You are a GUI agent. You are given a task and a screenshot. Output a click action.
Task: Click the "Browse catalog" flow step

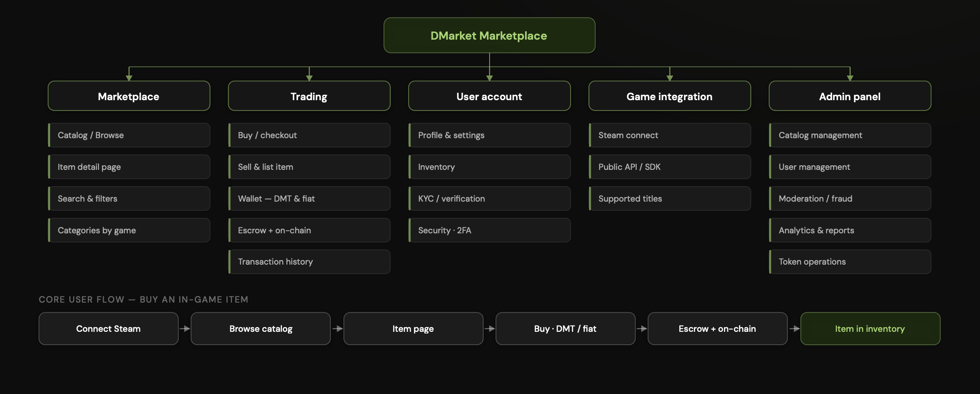click(x=261, y=329)
